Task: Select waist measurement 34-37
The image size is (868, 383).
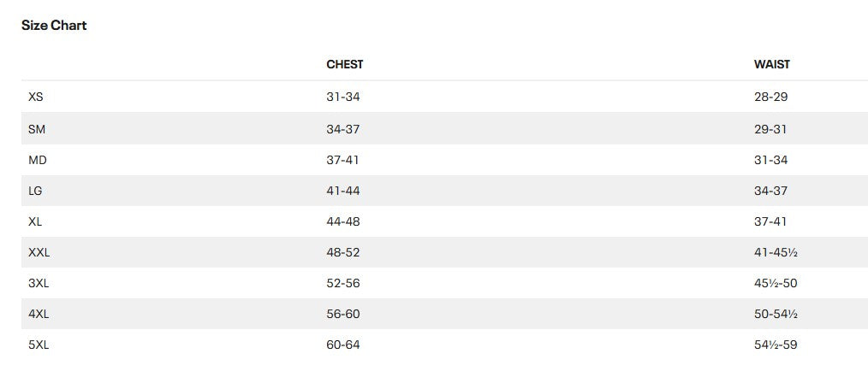Action: [770, 191]
